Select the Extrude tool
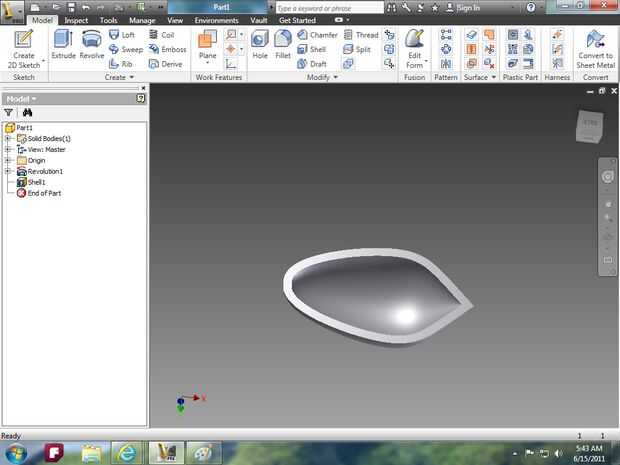 tap(63, 44)
